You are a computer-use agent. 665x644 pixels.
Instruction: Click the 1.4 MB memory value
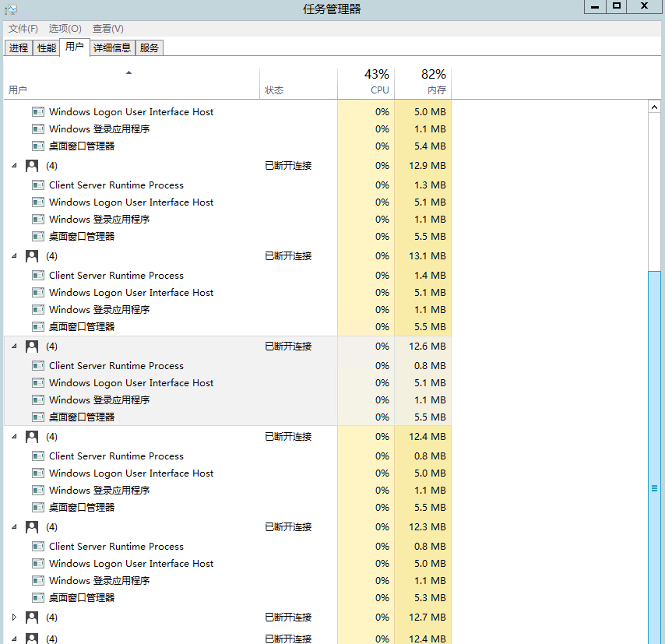coord(430,276)
